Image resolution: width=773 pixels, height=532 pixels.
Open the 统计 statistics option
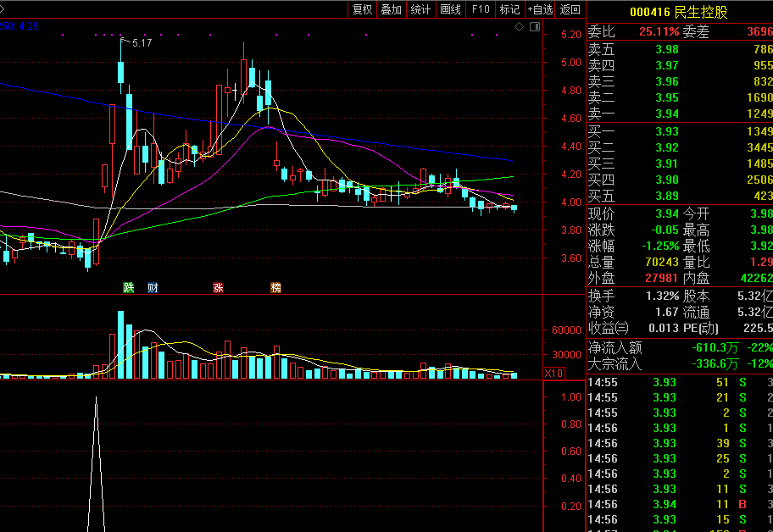tap(420, 9)
